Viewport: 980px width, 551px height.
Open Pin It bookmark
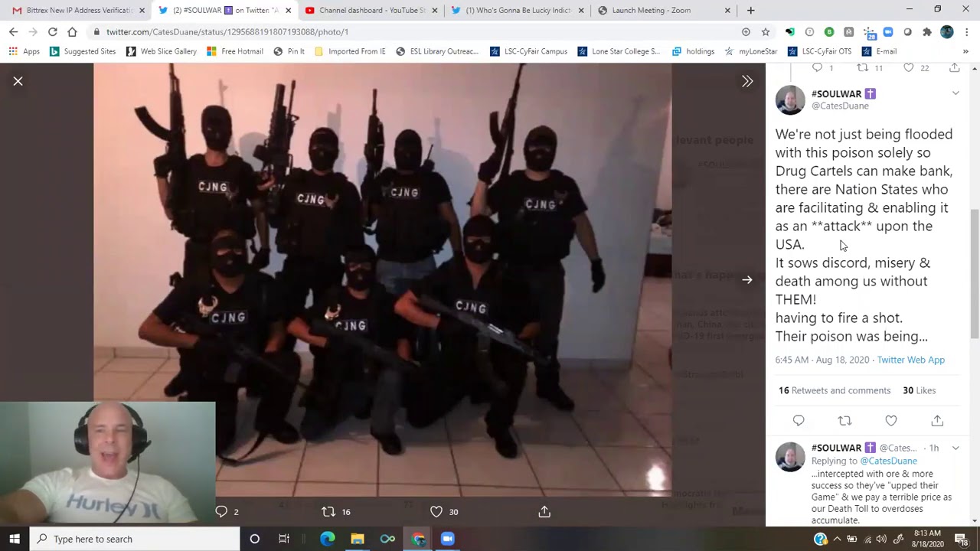[x=289, y=51]
